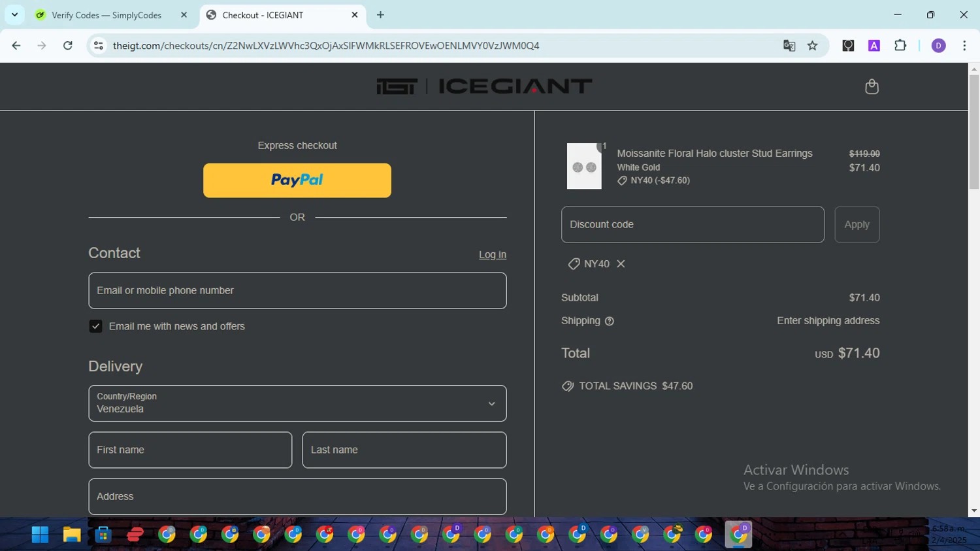
Task: Go forward in browser history
Action: pos(42,46)
